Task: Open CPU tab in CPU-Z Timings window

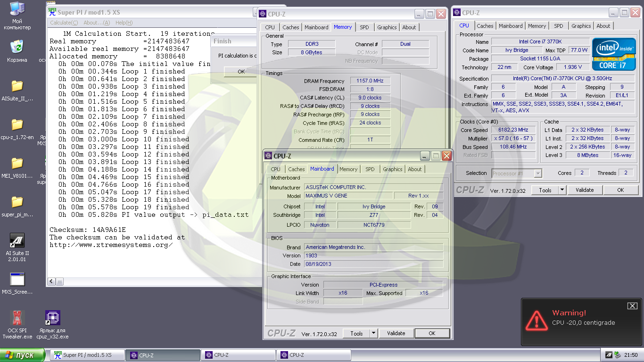Action: 270,27
